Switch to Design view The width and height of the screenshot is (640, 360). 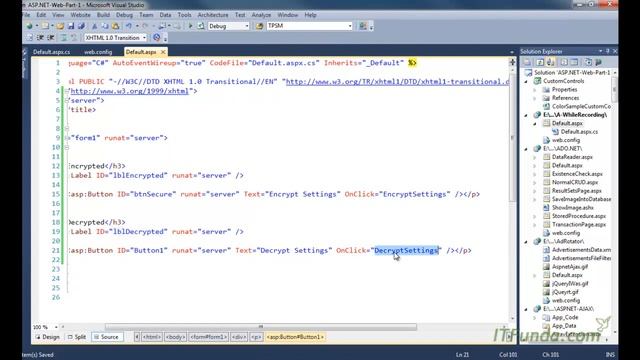tap(48, 337)
